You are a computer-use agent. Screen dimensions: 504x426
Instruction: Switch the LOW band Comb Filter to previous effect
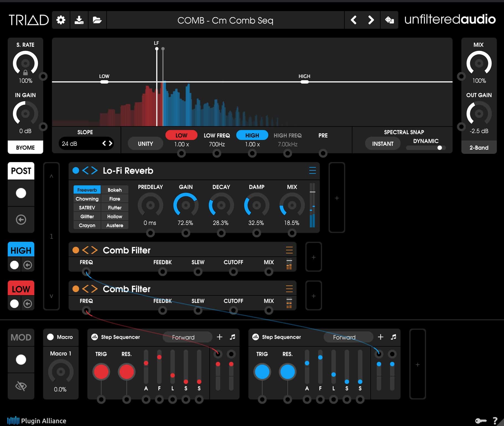pyautogui.click(x=85, y=289)
